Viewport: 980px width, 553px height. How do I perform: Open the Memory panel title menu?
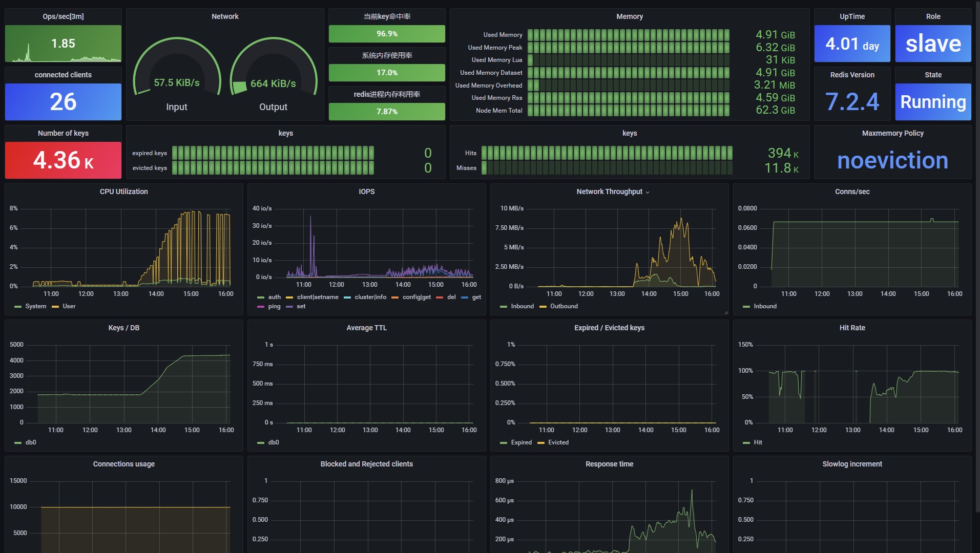(630, 16)
